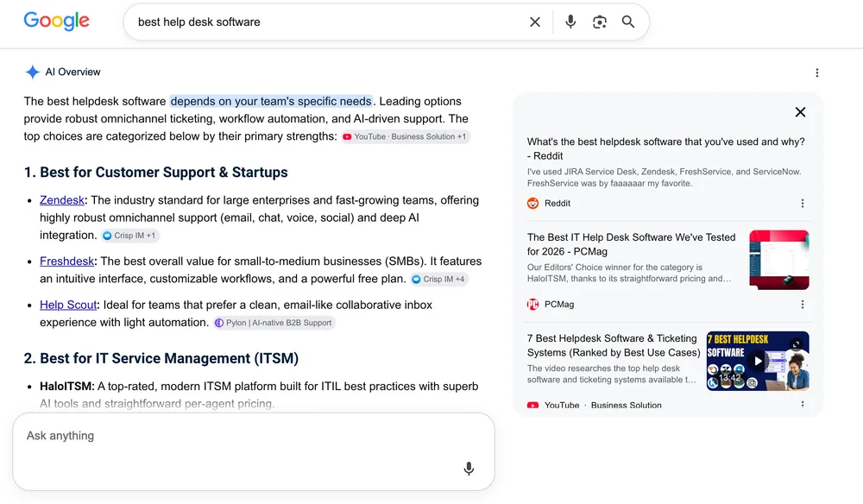Viewport: 863px width, 504px height.
Task: Close the sources side panel
Action: point(800,111)
